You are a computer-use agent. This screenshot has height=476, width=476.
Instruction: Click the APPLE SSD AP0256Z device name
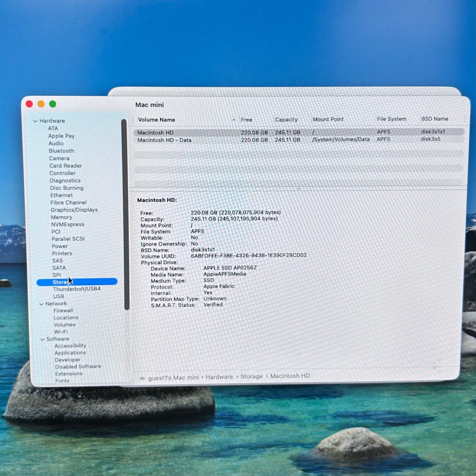pyautogui.click(x=230, y=268)
